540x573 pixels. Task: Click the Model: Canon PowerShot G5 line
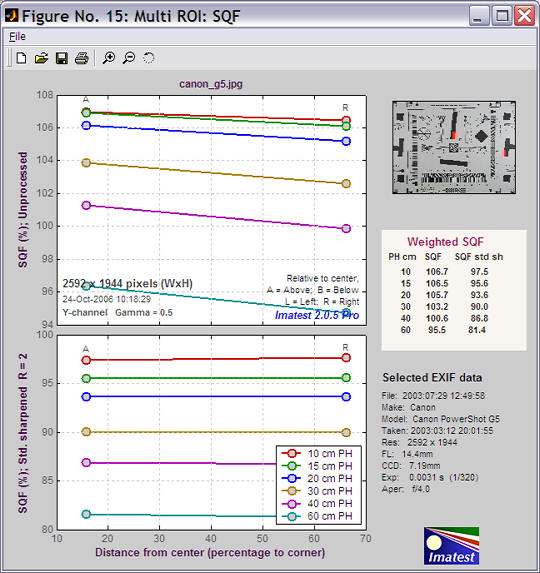click(441, 419)
